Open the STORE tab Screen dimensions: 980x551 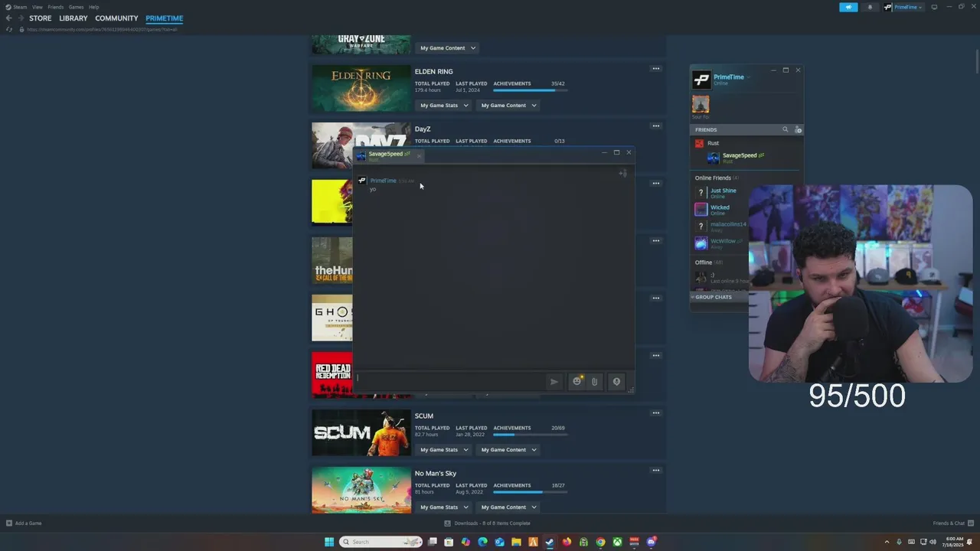(x=41, y=18)
